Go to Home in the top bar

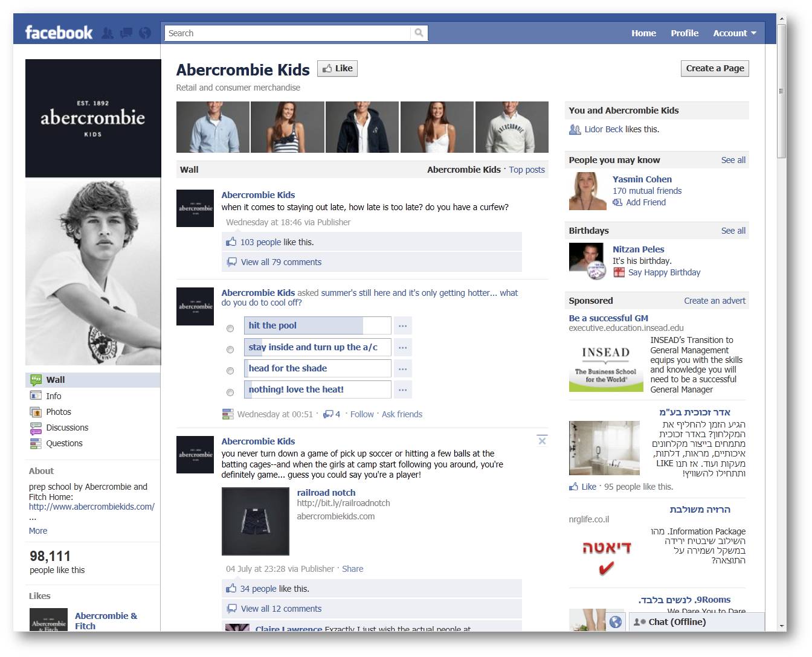click(x=643, y=33)
